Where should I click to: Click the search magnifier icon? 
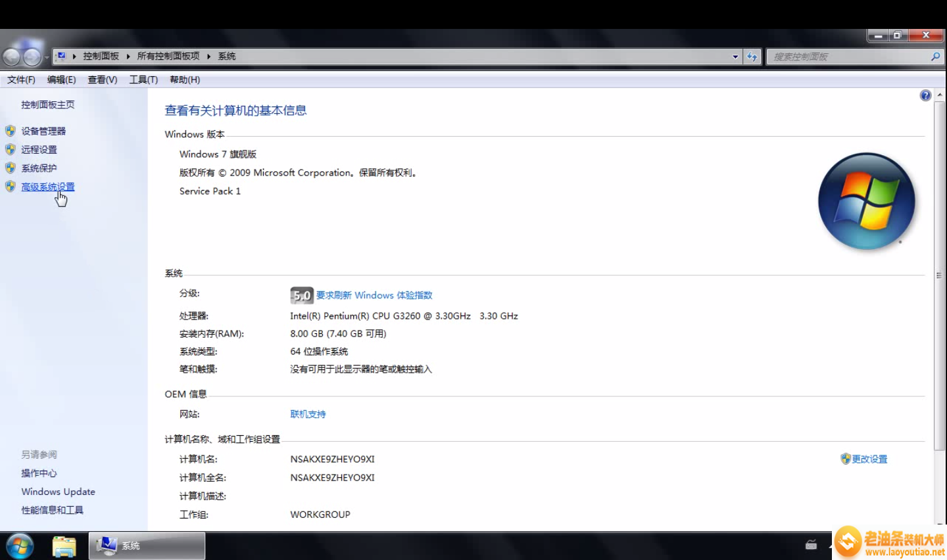coord(935,57)
